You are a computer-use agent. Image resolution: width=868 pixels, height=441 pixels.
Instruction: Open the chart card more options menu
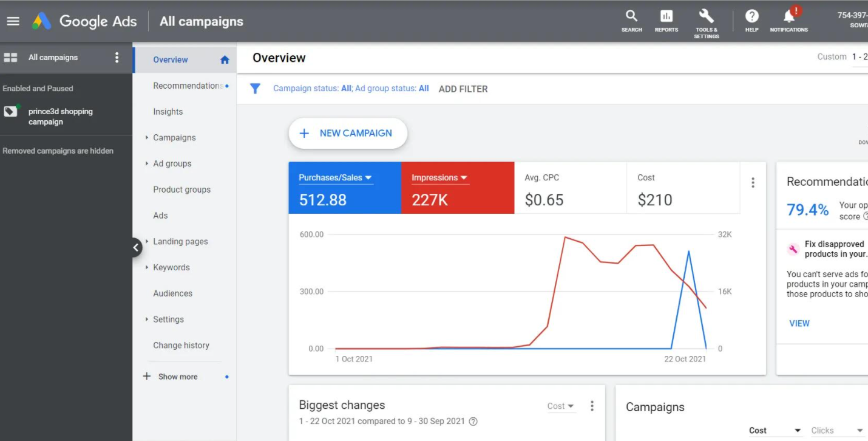753,182
